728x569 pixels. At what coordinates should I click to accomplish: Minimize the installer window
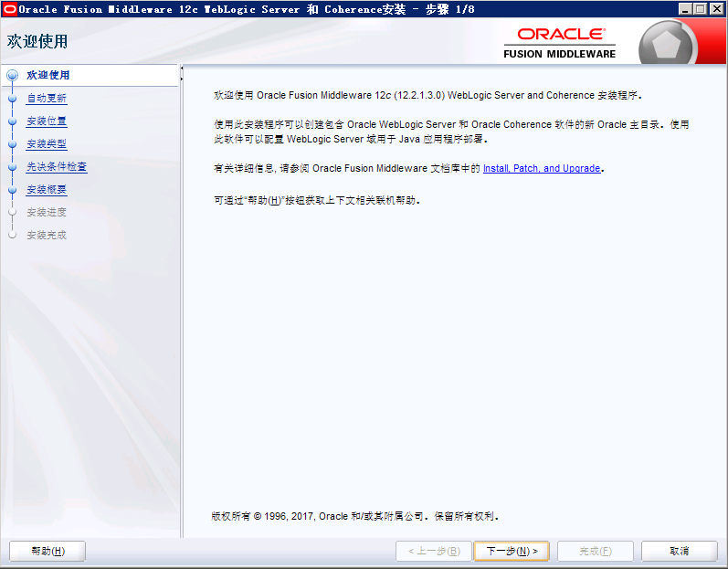pos(685,9)
